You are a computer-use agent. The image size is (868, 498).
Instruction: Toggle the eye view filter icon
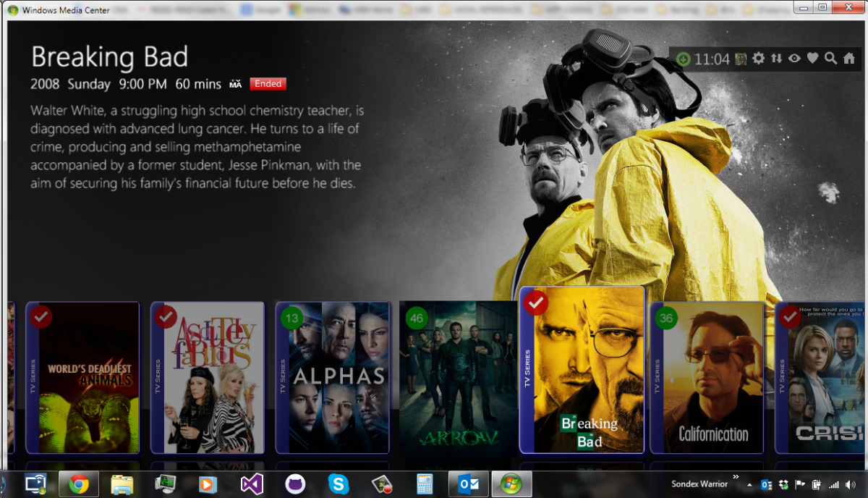[x=794, y=59]
